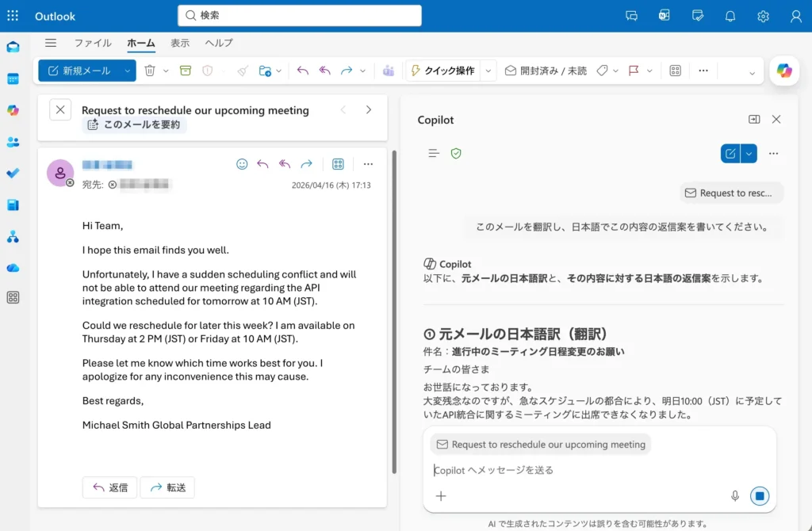Viewport: 812px width, 531px height.
Task: Expand the move to dropdown
Action: coord(278,71)
